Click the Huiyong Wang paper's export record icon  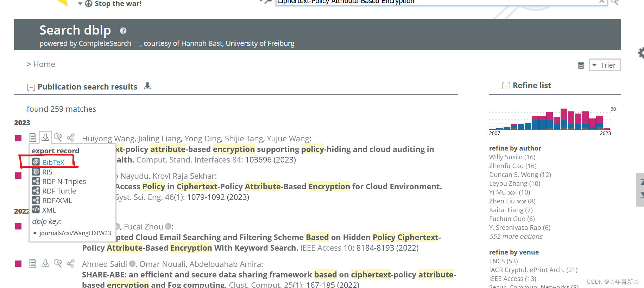click(45, 137)
